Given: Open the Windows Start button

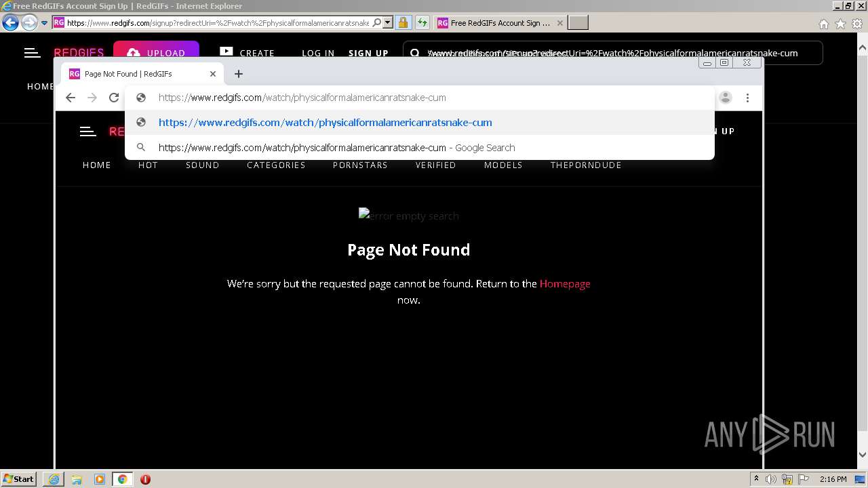Looking at the screenshot, I should click(x=18, y=479).
